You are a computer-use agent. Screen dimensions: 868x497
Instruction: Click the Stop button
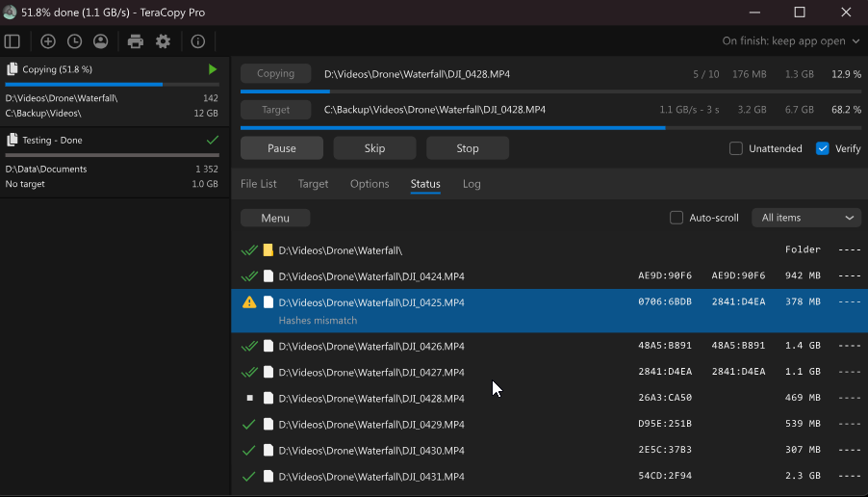(x=468, y=148)
